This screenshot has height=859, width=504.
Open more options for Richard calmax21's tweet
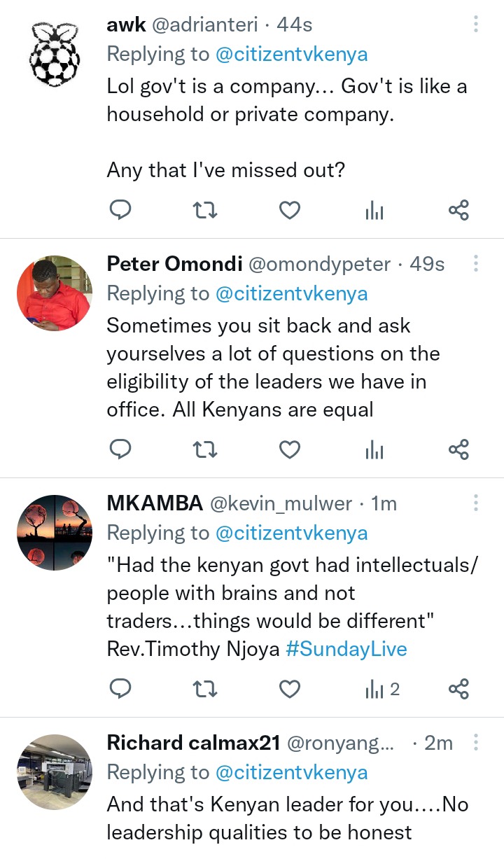tap(475, 743)
